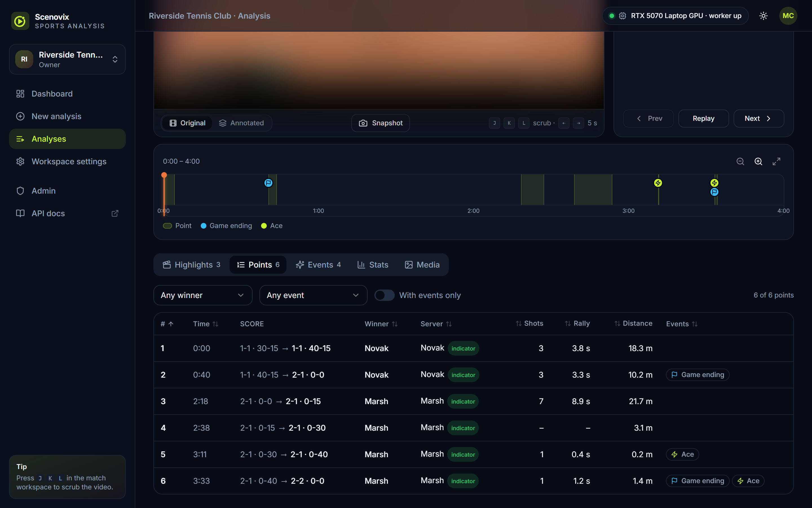Click the Ace tag in row 5
This screenshot has width=812, height=508.
(x=682, y=454)
